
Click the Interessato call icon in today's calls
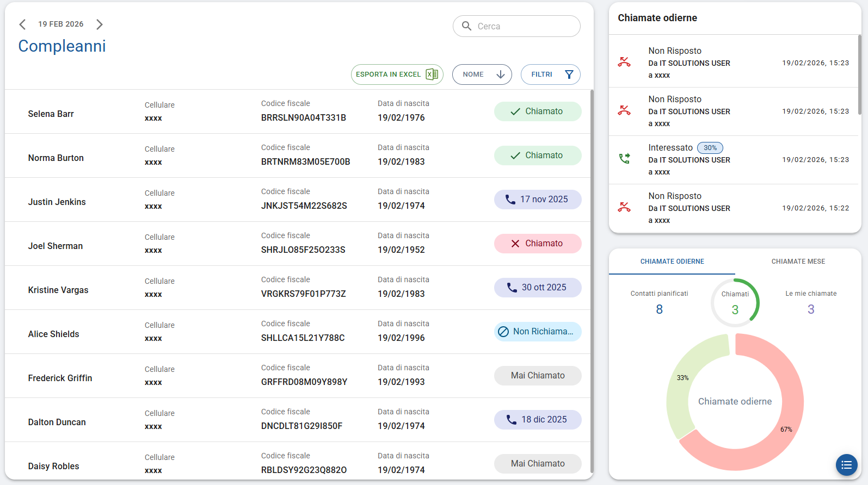pyautogui.click(x=624, y=159)
